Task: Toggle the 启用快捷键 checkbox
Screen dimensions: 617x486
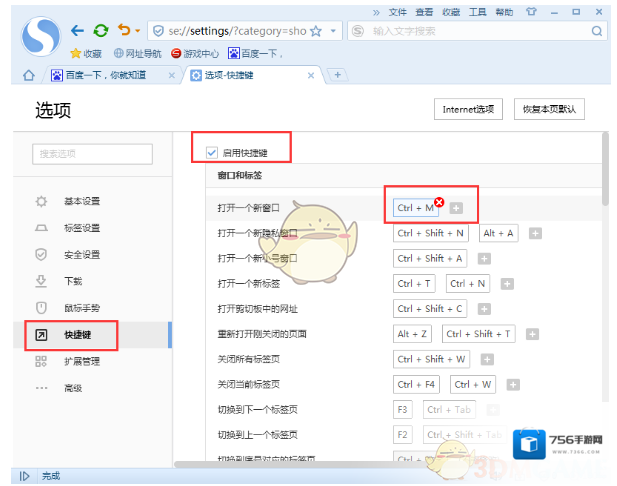Action: [211, 152]
